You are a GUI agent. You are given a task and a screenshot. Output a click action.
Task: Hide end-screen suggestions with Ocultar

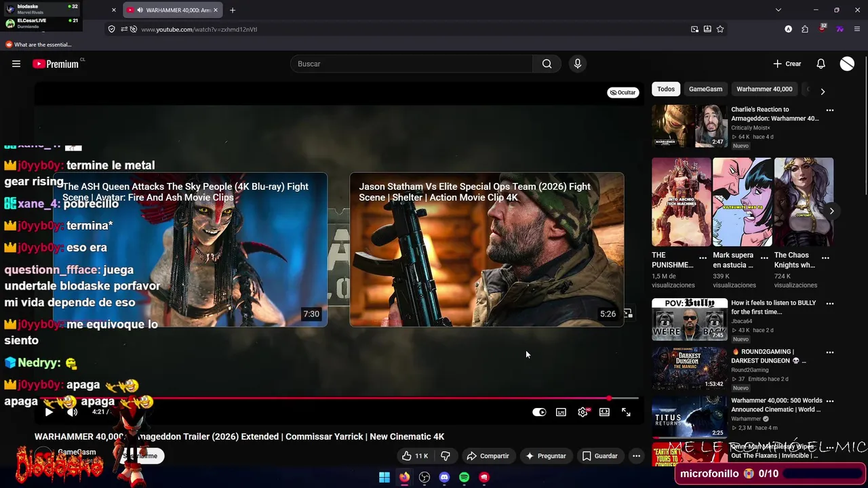tap(623, 92)
